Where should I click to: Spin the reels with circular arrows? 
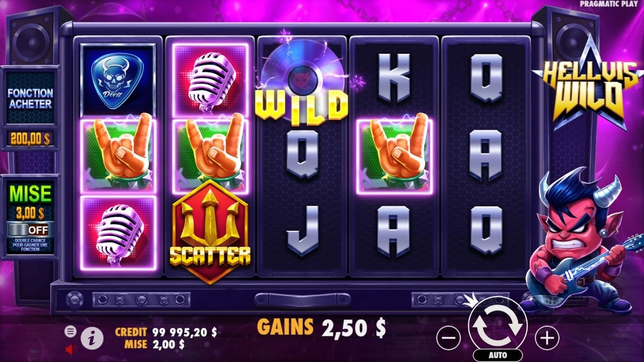497,326
